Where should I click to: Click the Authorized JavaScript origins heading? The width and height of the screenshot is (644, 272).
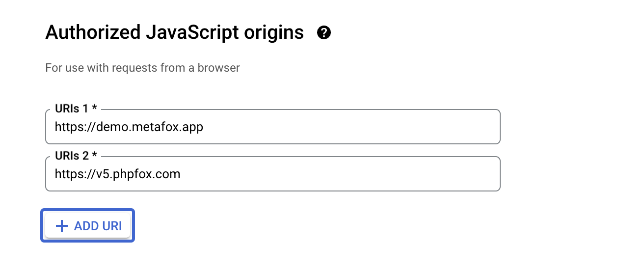174,33
